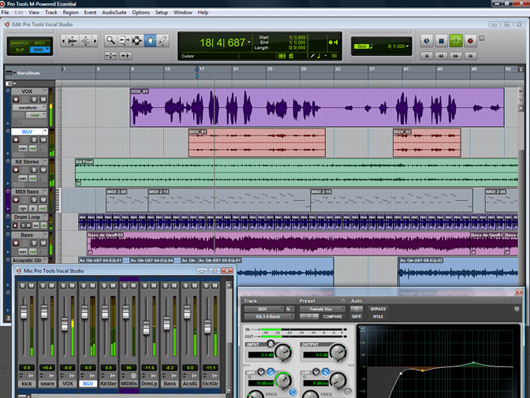The width and height of the screenshot is (530, 398).
Task: Open the Female Vox preset dropdown
Action: [322, 309]
